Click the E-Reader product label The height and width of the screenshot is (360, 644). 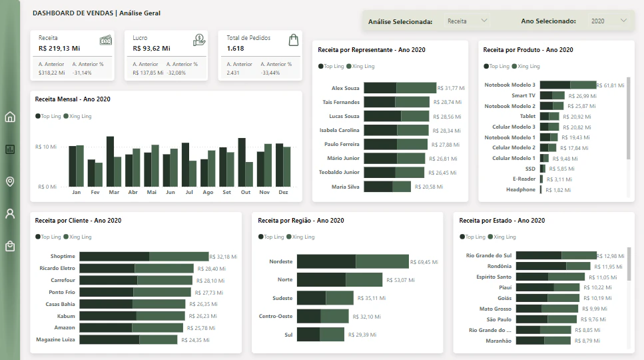pos(524,179)
